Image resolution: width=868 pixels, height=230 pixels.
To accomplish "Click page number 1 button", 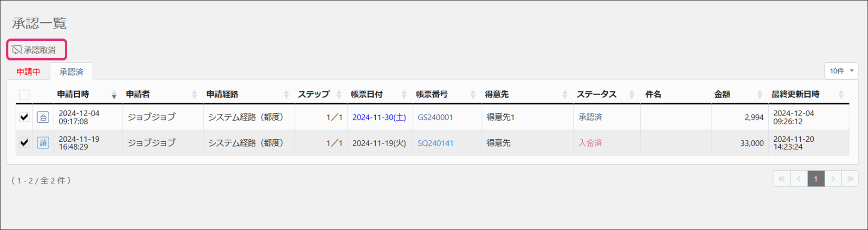I will (x=816, y=179).
